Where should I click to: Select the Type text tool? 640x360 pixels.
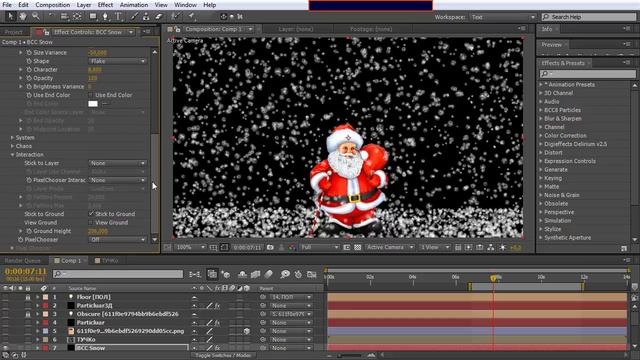click(118, 16)
